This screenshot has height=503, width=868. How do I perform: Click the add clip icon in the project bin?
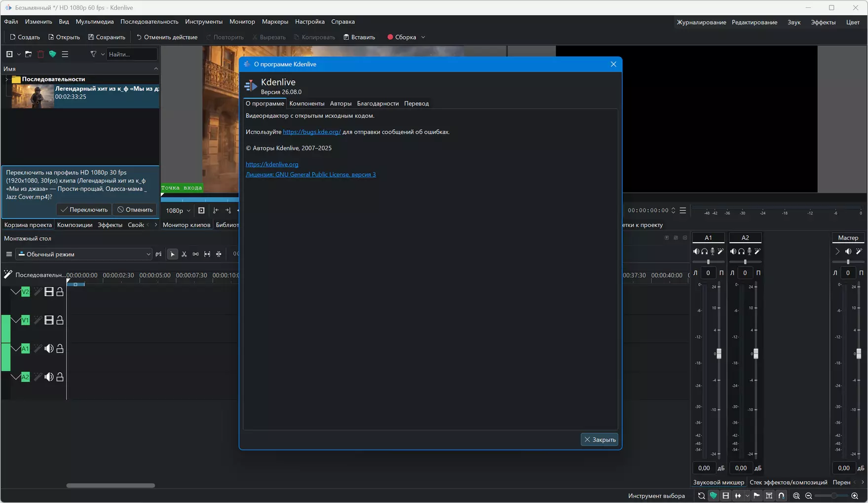tap(9, 54)
